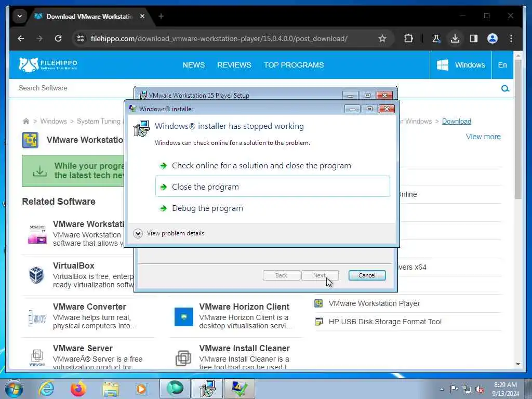Image resolution: width=532 pixels, height=399 pixels.
Task: Select Close the program option
Action: tap(272, 187)
